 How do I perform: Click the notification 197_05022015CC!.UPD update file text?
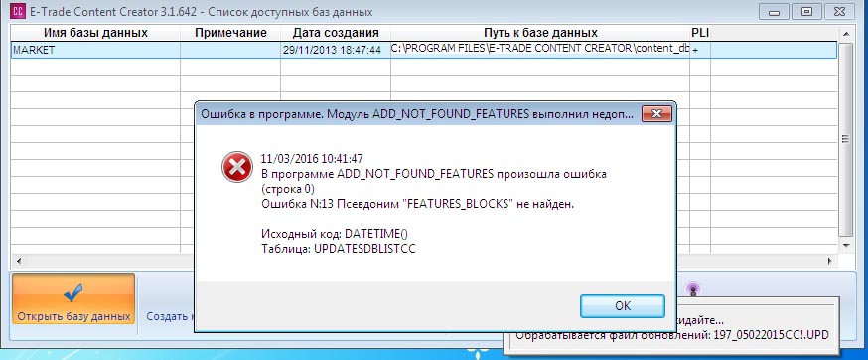tap(672, 335)
